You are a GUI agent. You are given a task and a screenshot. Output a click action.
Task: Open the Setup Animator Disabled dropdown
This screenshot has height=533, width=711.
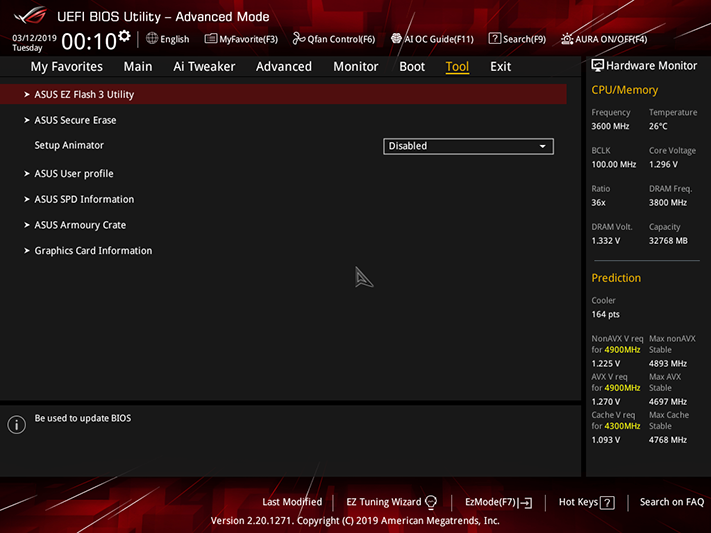(x=468, y=146)
